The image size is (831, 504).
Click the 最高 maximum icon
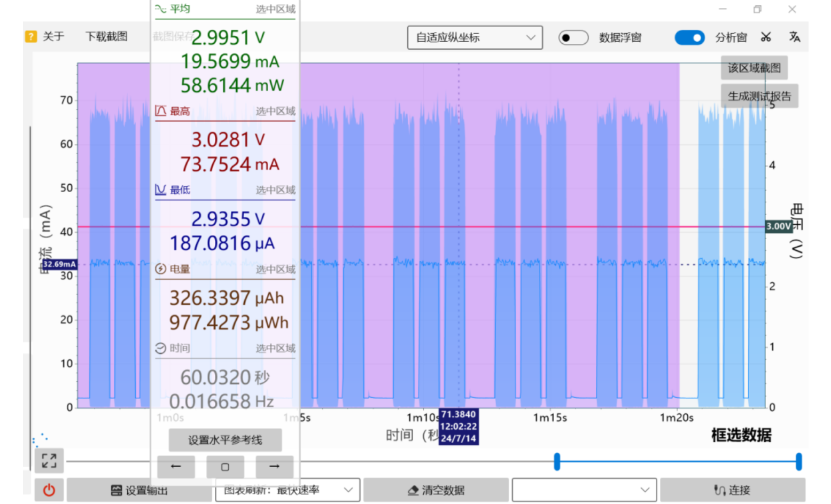(160, 111)
